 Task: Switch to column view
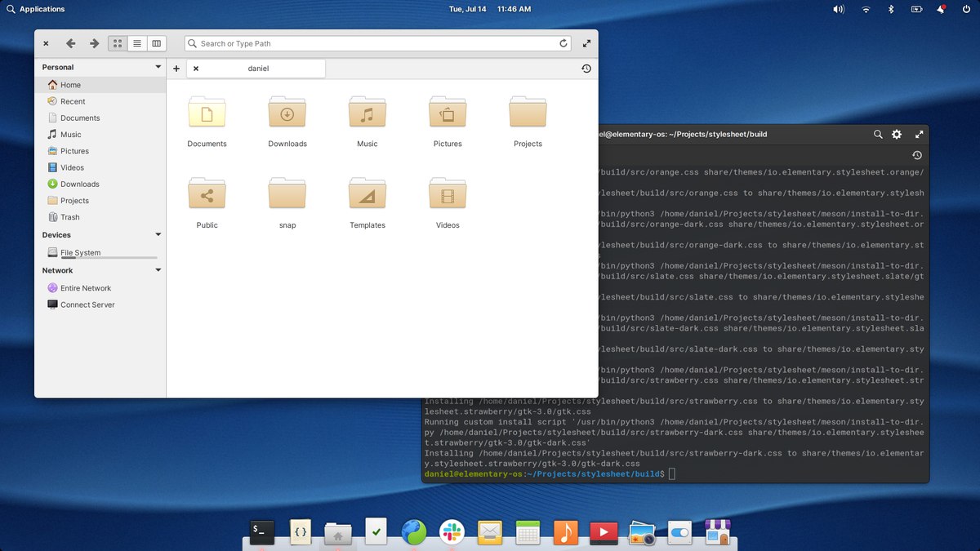point(157,43)
